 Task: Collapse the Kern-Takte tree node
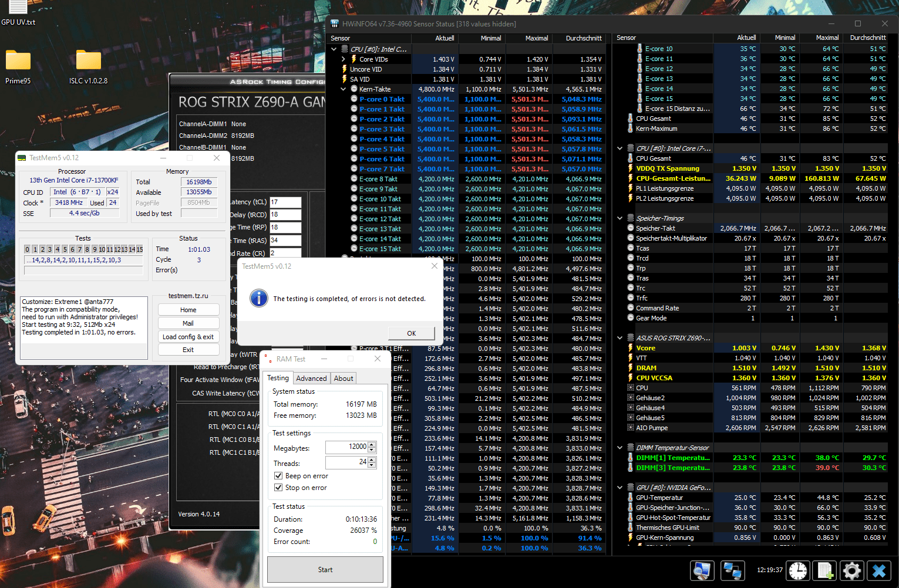pyautogui.click(x=344, y=89)
